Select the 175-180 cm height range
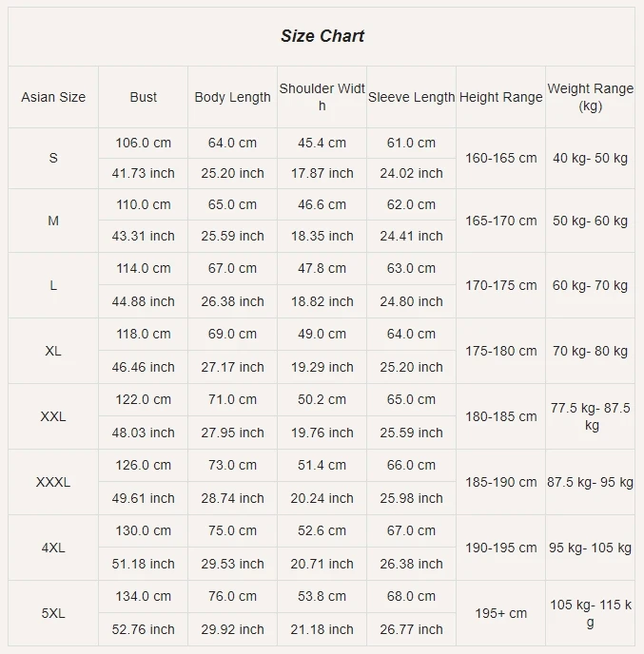Image resolution: width=644 pixels, height=654 pixels. tap(500, 351)
